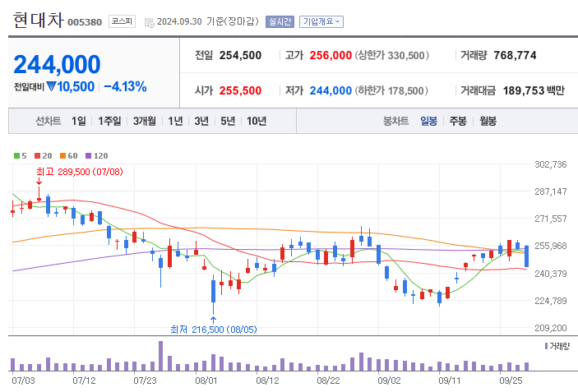
Task: Click the open price 255,500
Action: click(240, 90)
